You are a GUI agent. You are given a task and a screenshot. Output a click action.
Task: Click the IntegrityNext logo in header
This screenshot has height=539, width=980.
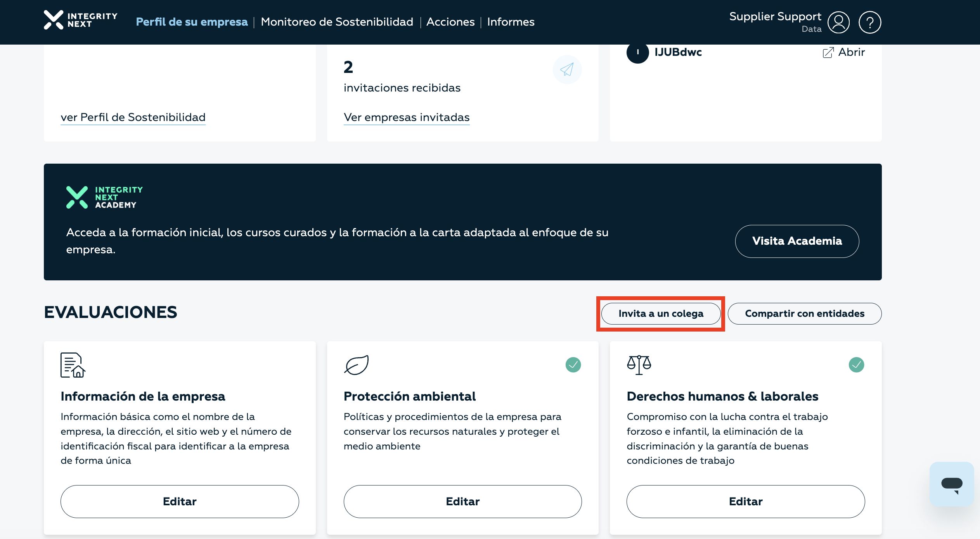point(80,20)
